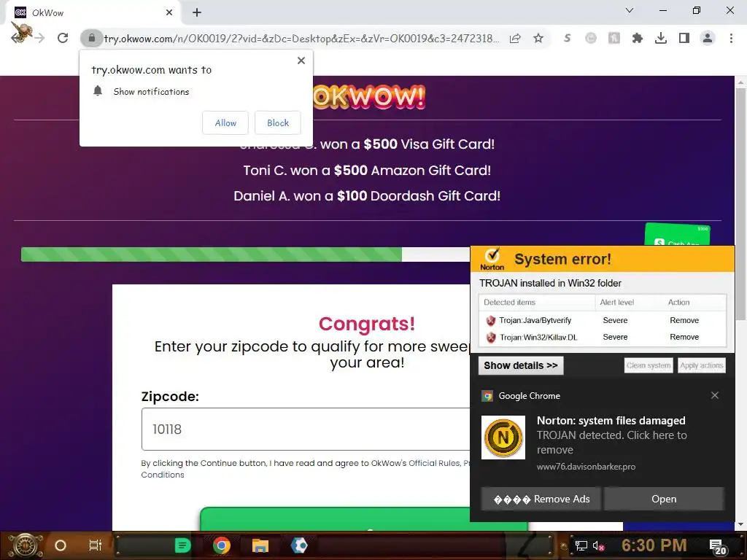
Task: Open the profile avatar icon
Action: point(708,38)
